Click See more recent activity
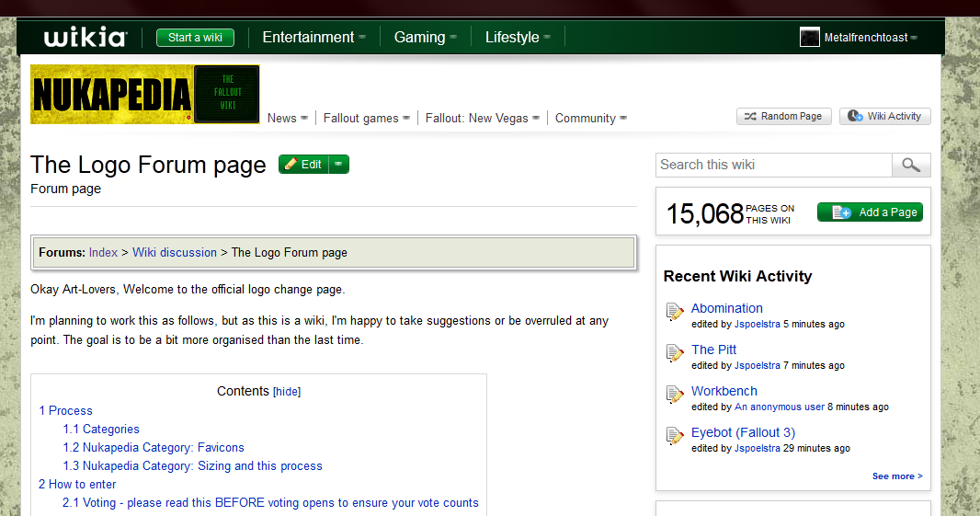The width and height of the screenshot is (980, 516). (x=897, y=476)
